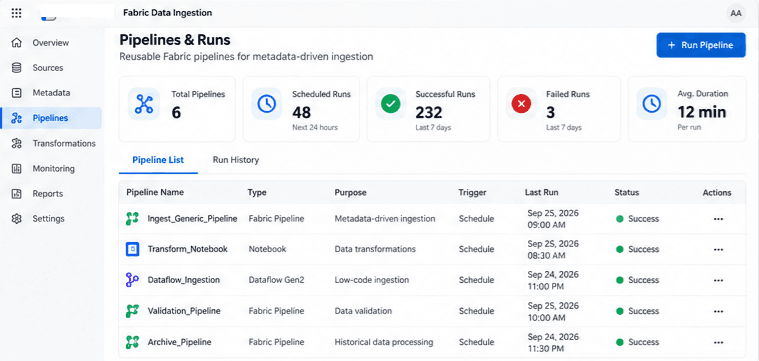Click the Pipelines sidebar icon
Image resolution: width=759 pixels, height=361 pixels.
[x=17, y=118]
